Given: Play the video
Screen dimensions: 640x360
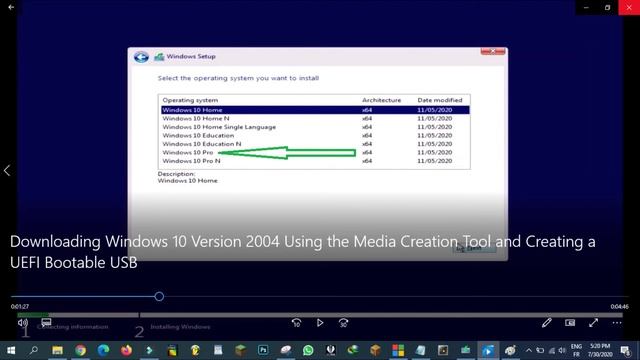Looking at the screenshot, I should 320,323.
